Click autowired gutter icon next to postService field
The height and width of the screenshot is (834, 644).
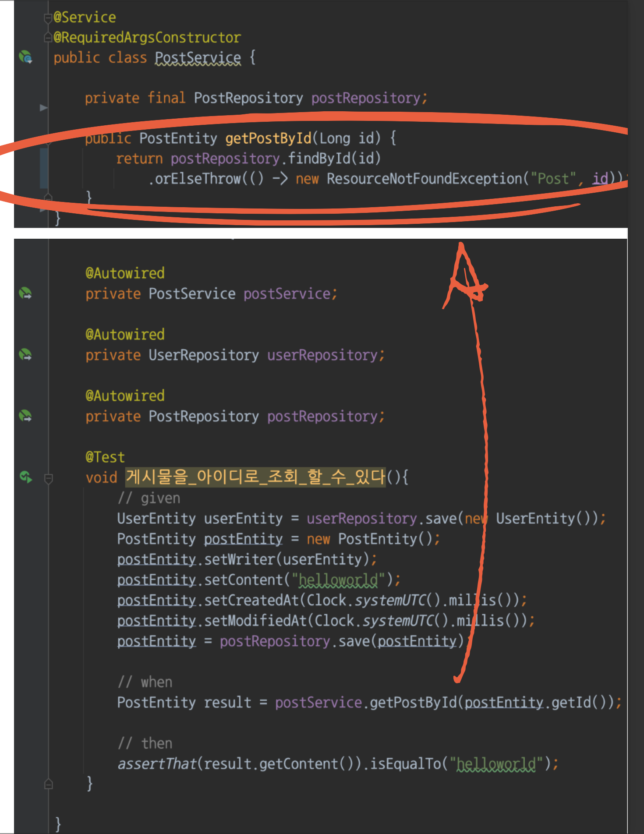[25, 293]
